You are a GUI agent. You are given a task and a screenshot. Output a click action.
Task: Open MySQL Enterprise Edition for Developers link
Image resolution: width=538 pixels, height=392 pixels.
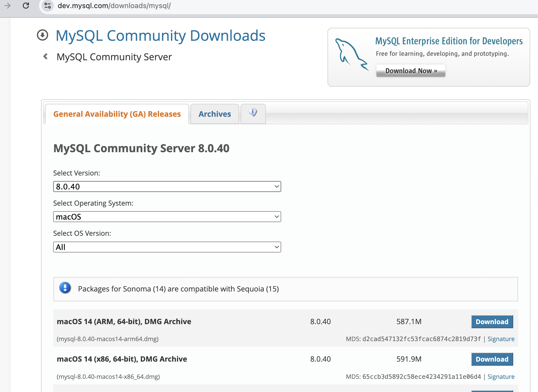(x=449, y=41)
